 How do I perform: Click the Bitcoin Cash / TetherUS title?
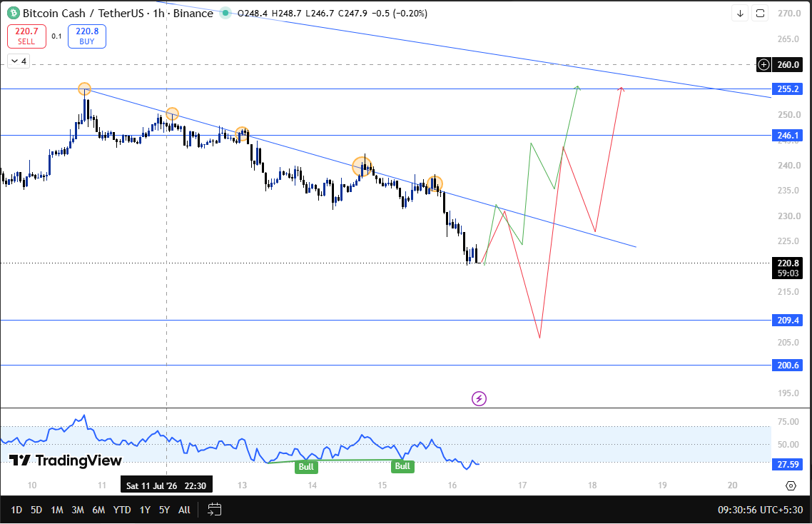point(83,14)
